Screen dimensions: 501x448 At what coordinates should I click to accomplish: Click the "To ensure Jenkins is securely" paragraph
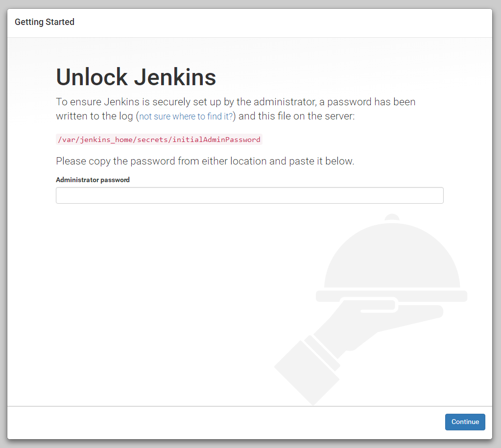tap(235, 102)
